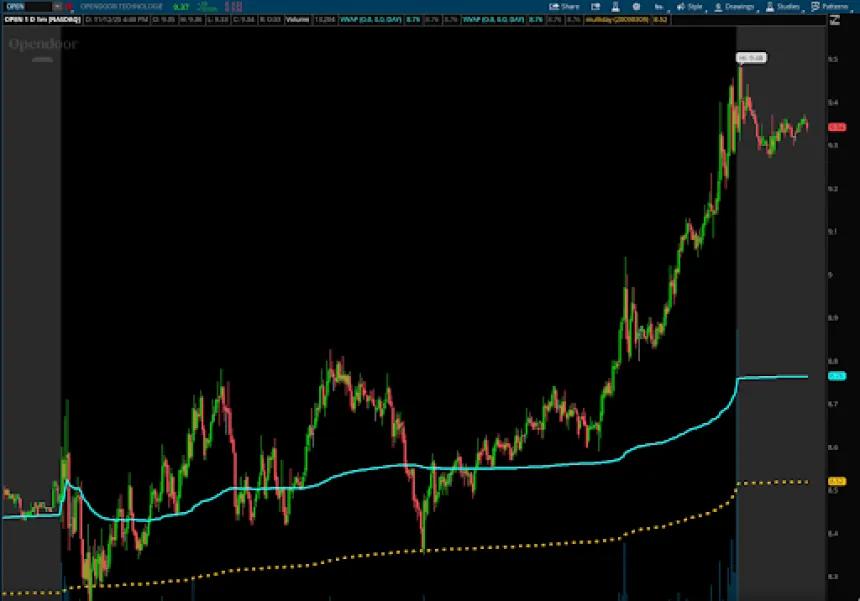Click the Volume study label
Screen dimensions: 860x601
(x=298, y=20)
